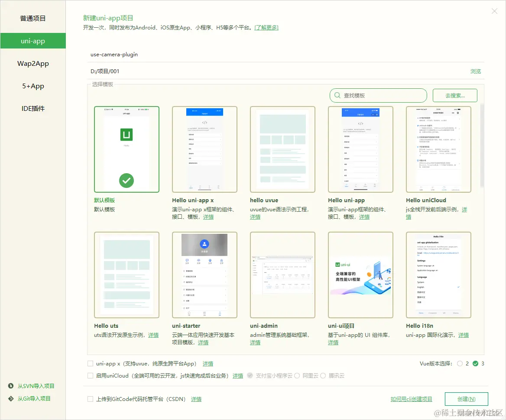The image size is (506, 420).
Task: Select the Hello i18n template thumbnail
Action: point(438,275)
